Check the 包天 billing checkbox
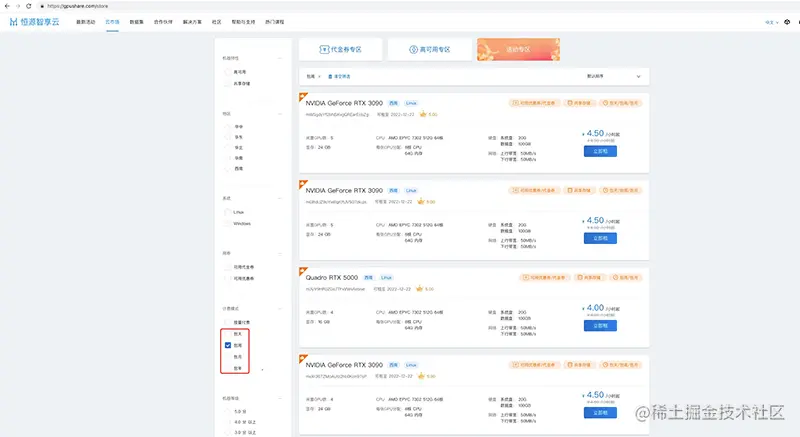 [228, 334]
